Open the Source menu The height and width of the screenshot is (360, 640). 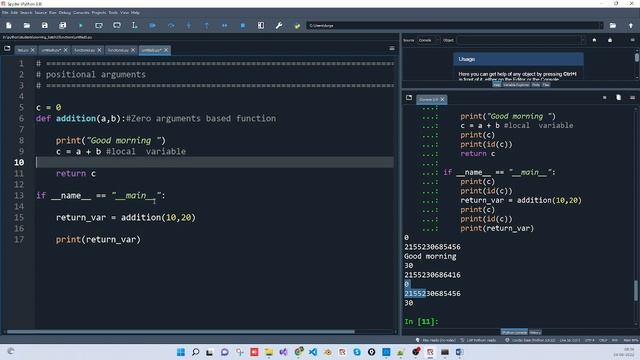click(40, 13)
